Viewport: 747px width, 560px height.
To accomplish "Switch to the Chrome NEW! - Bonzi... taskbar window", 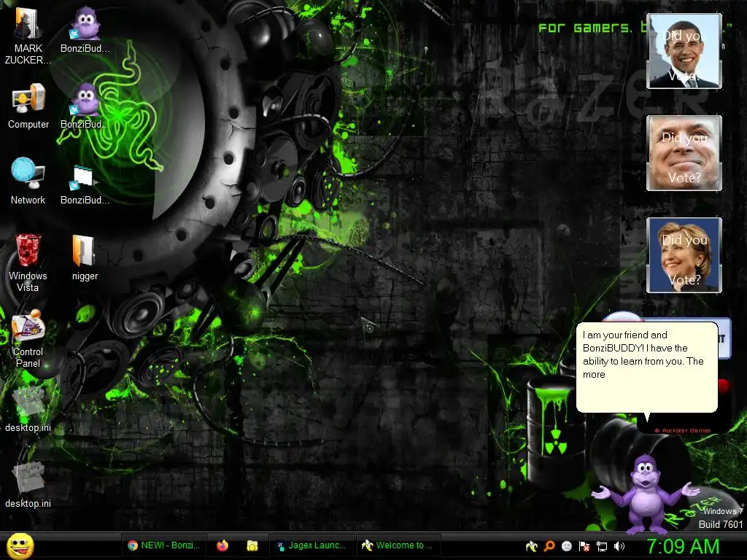I will point(164,545).
